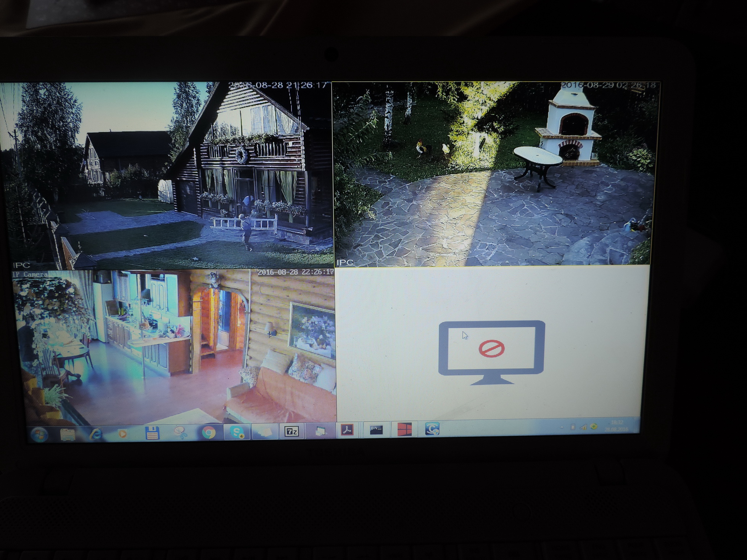The height and width of the screenshot is (560, 747).
Task: Show hidden tray icons arrow
Action: pyautogui.click(x=562, y=427)
